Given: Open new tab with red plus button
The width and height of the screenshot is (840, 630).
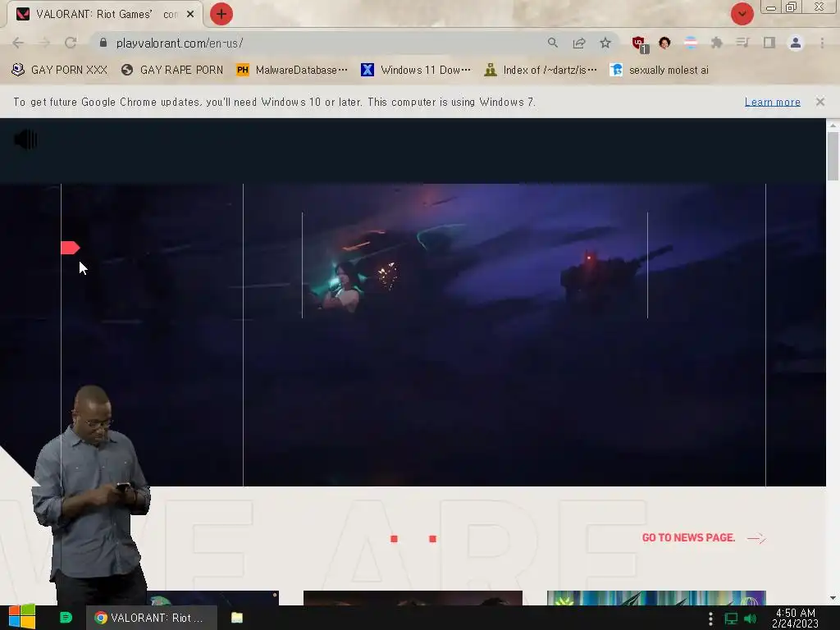Looking at the screenshot, I should [221, 14].
